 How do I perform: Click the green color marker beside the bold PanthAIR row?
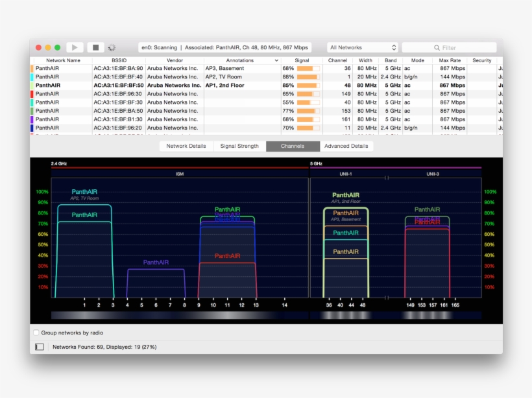click(32, 85)
